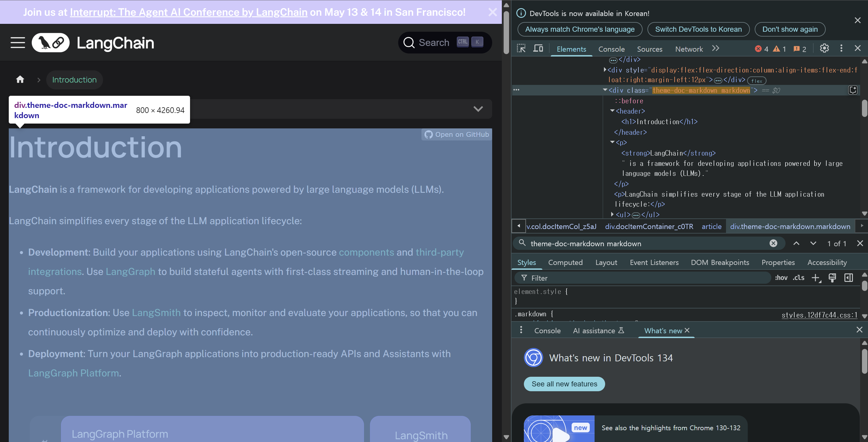The image size is (868, 442).
Task: Open DevTools settings gear
Action: (x=824, y=49)
